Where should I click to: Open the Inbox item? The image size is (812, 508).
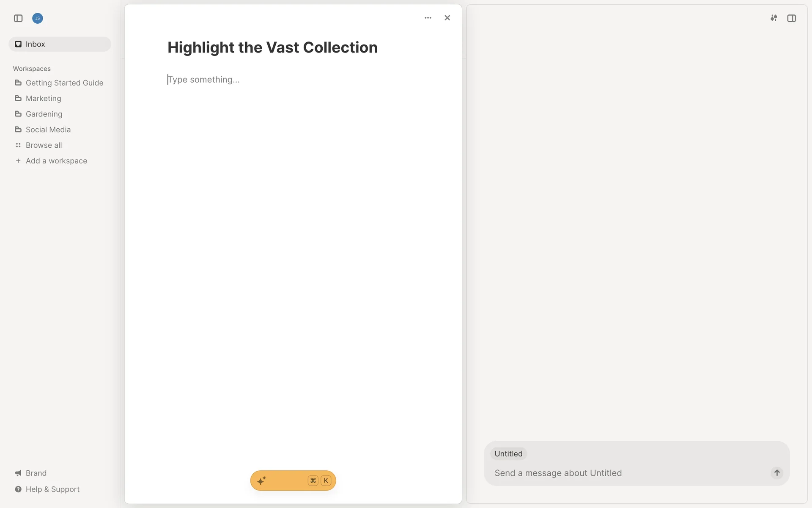tap(36, 44)
